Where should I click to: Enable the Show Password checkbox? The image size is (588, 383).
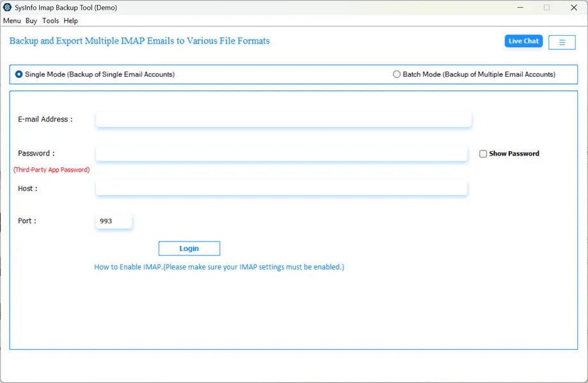(x=483, y=153)
